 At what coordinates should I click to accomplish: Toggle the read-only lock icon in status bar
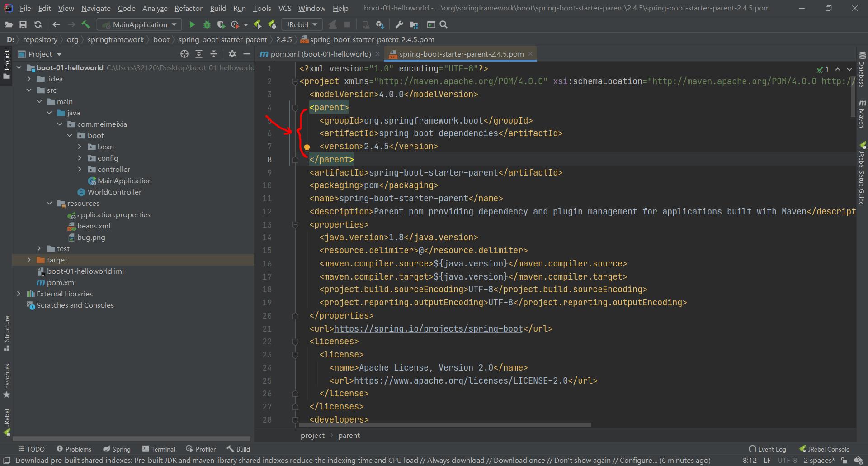tap(844, 461)
